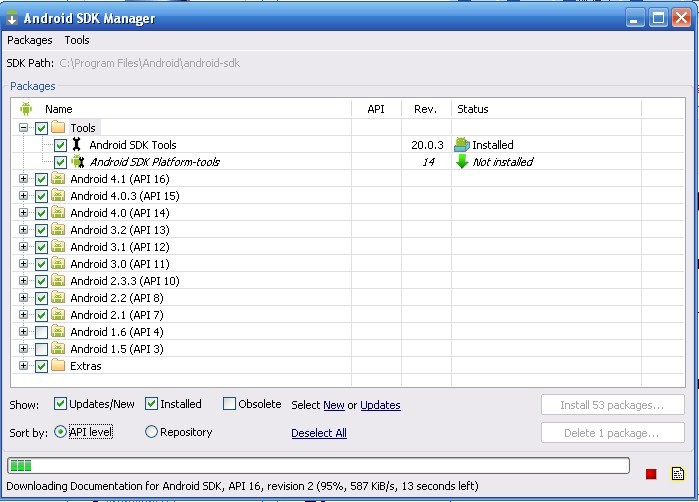Expand the Android 4.0.3 (API 15) node
699x502 pixels.
(x=24, y=196)
